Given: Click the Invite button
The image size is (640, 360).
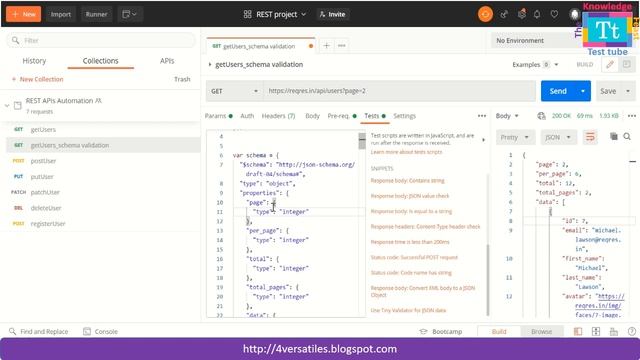Looking at the screenshot, I should click(333, 14).
